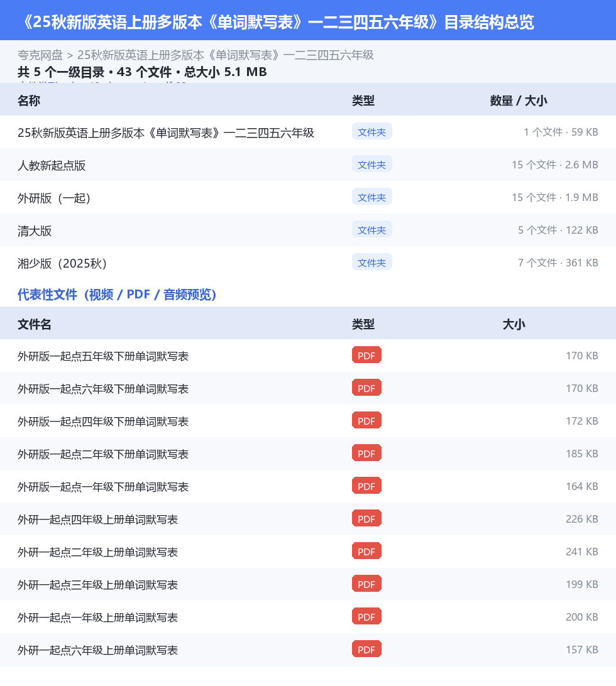Click the 文件名 column header
616x686 pixels.
click(35, 324)
